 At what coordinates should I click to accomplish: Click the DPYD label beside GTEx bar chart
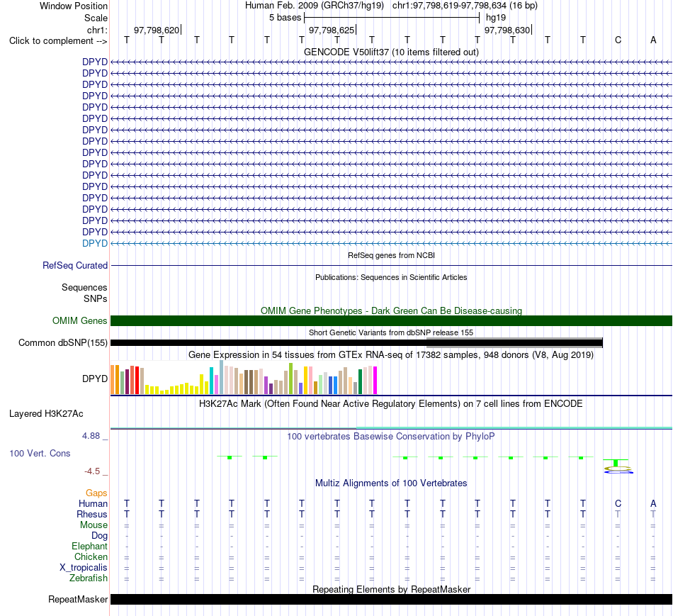point(95,379)
